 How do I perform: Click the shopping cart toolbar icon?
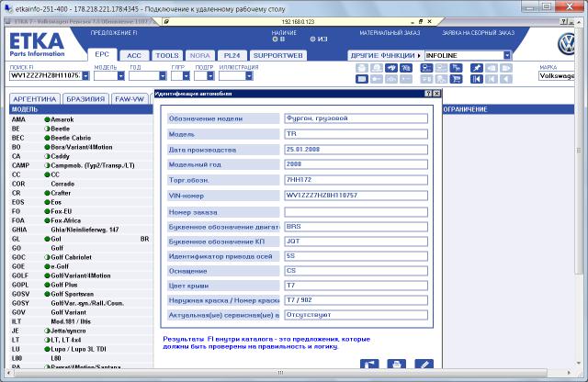[x=457, y=79]
